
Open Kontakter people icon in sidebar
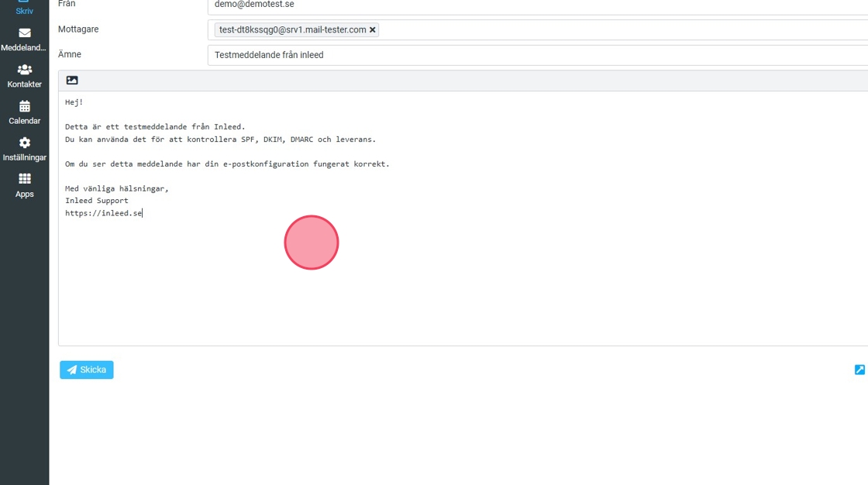tap(25, 70)
